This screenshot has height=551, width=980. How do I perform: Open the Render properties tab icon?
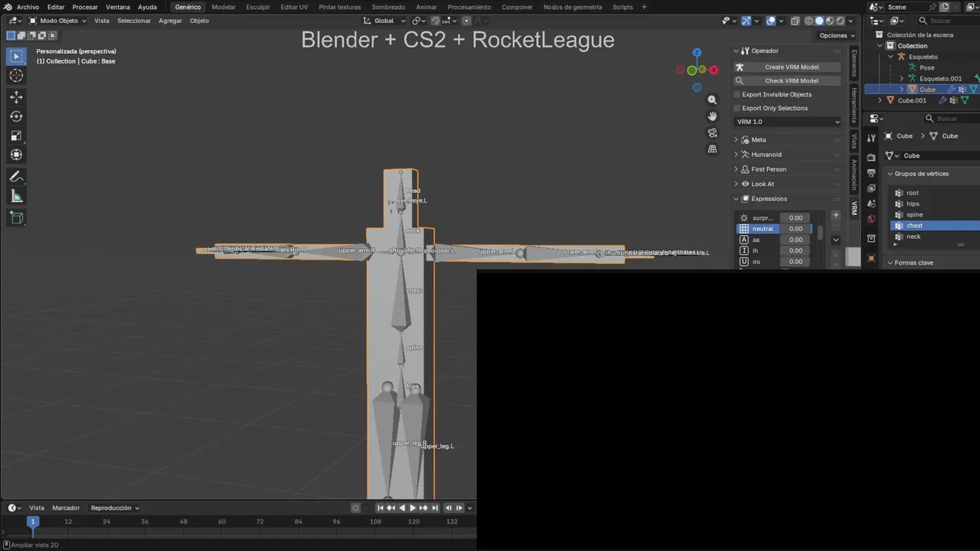[x=871, y=157]
